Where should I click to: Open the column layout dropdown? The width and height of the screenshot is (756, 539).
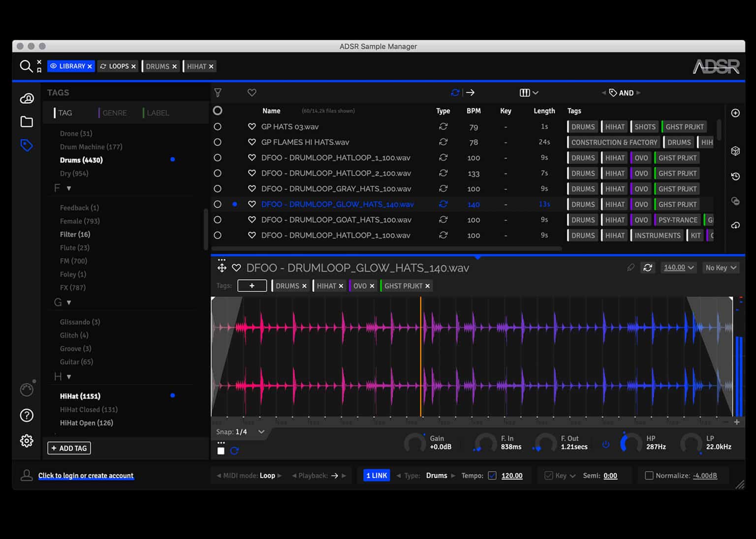(529, 92)
